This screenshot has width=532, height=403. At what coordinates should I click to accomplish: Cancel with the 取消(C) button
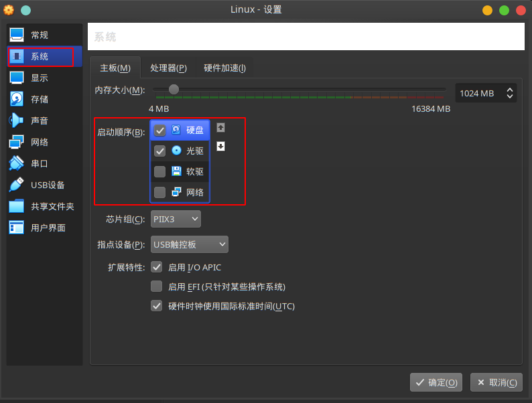[496, 382]
